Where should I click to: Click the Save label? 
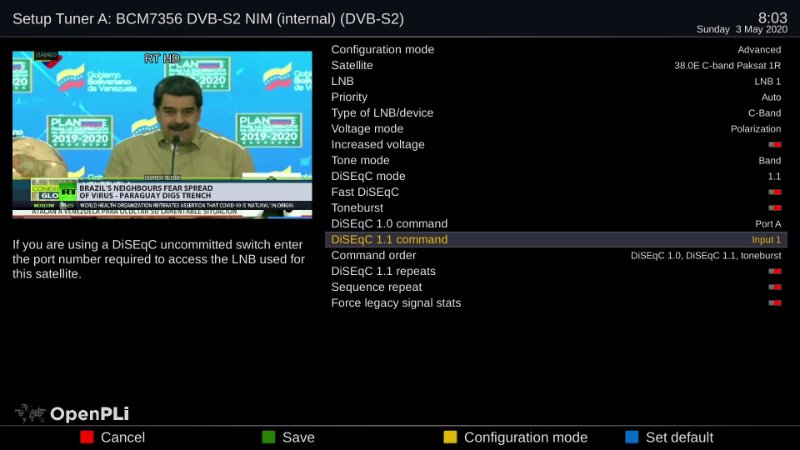click(298, 437)
